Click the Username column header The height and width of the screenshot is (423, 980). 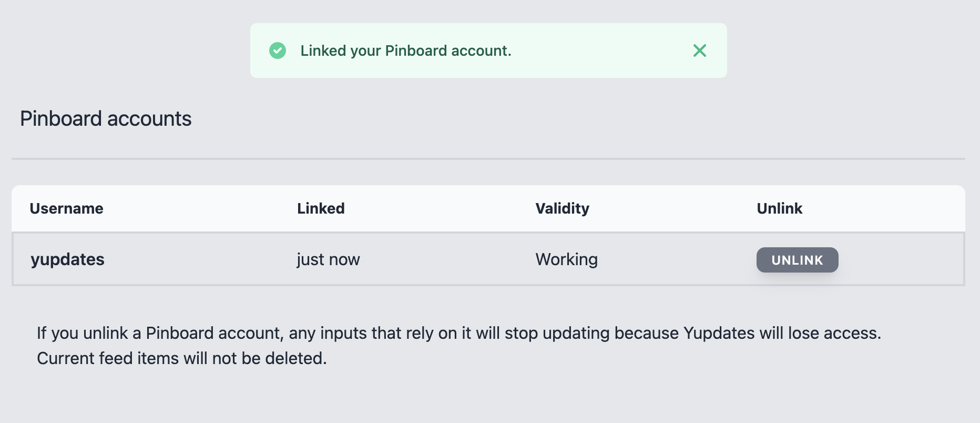(66, 208)
